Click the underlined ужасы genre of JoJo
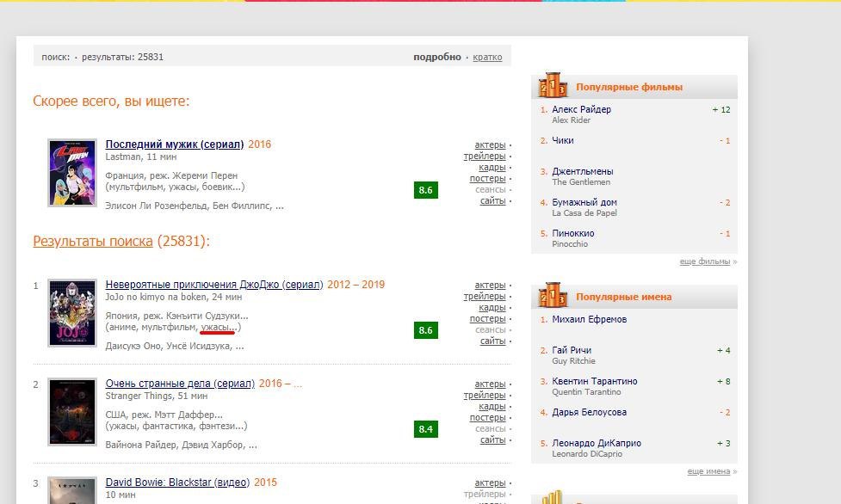 click(x=217, y=327)
